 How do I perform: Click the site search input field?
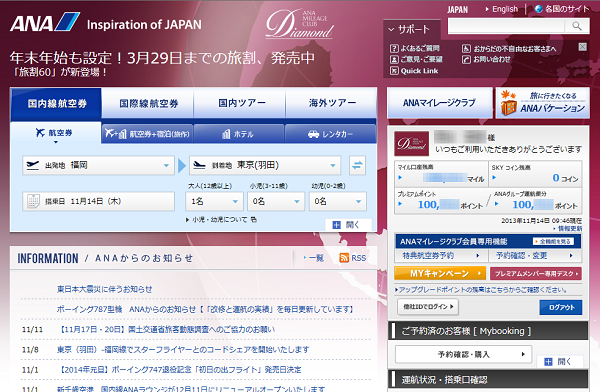coord(506,26)
